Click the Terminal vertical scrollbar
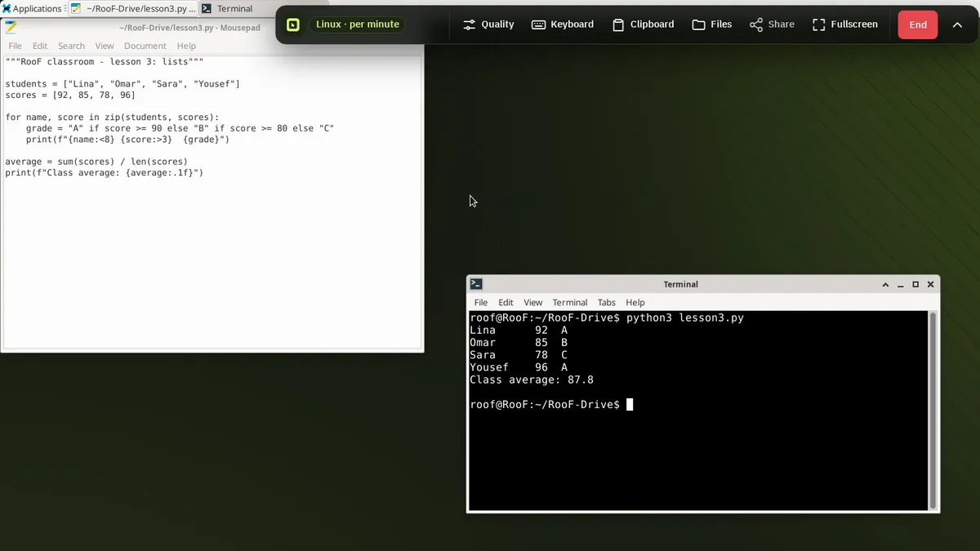This screenshot has width=980, height=551. tap(933, 410)
